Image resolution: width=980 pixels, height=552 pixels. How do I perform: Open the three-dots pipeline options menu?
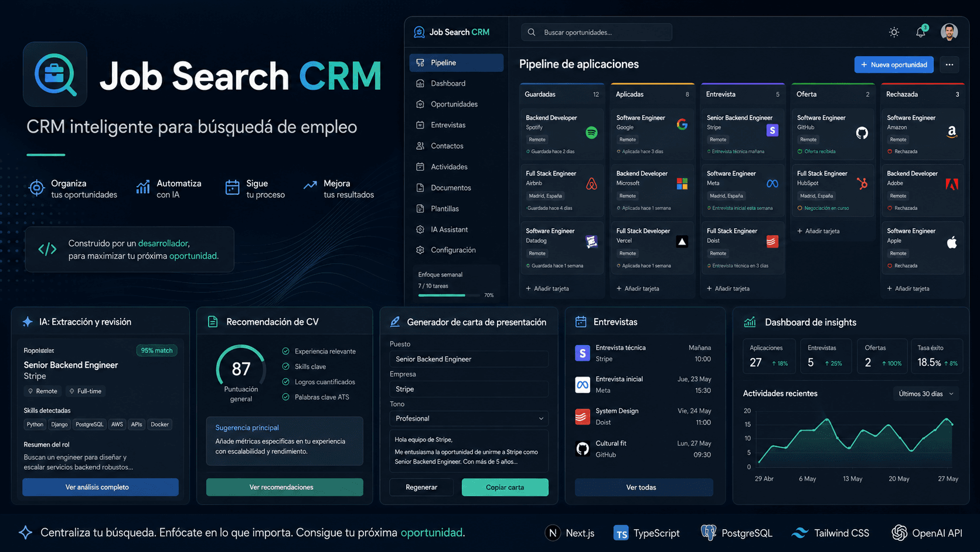coord(949,65)
